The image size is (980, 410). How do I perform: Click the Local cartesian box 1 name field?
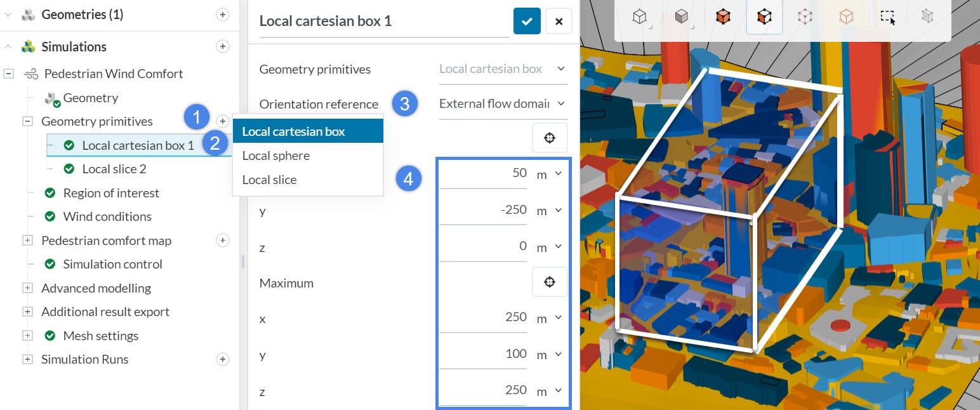point(325,20)
